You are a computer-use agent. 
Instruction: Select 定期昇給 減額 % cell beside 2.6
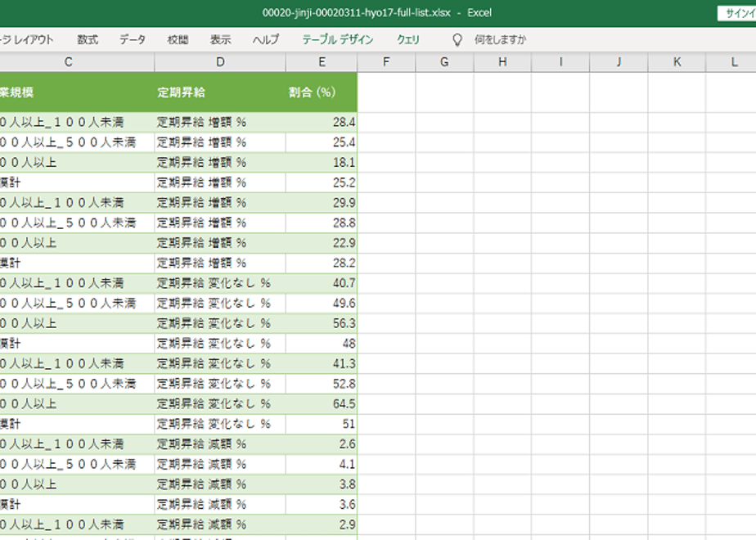(x=220, y=444)
